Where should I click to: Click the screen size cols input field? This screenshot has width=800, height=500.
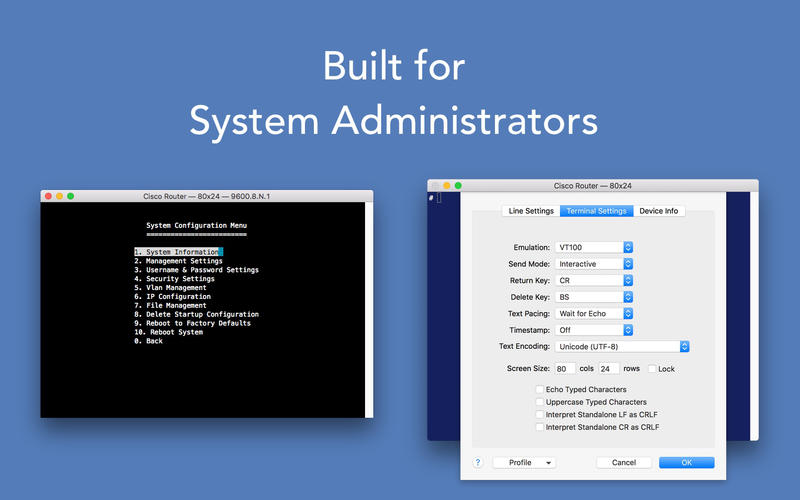pos(566,369)
